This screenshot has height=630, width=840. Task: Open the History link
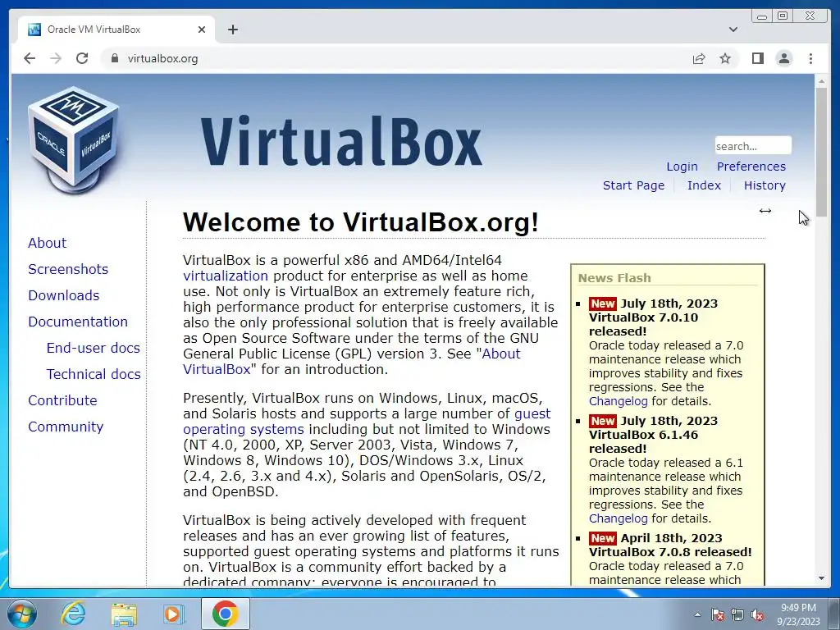[765, 185]
